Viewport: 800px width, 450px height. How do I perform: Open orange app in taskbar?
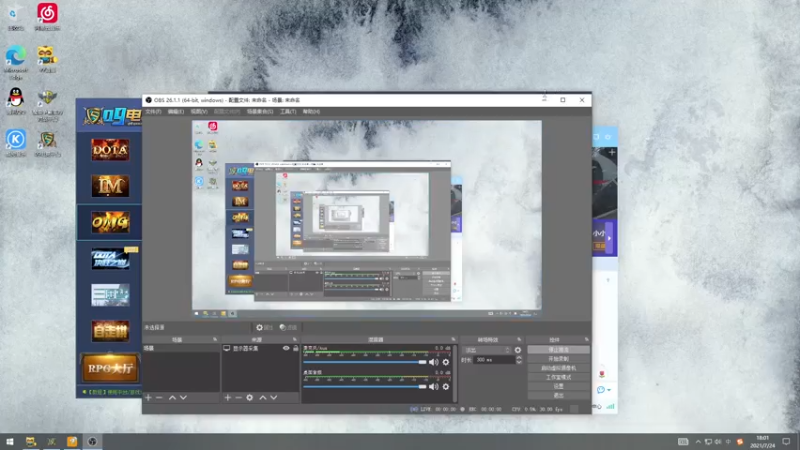[x=72, y=442]
